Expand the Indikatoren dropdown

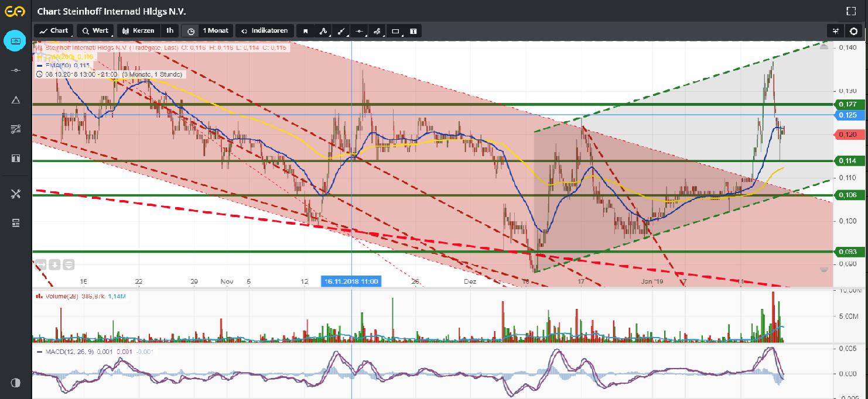[264, 30]
